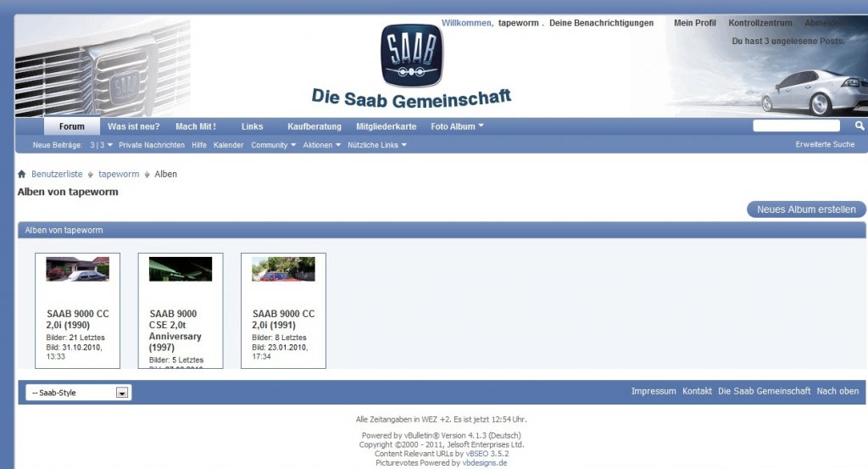868x469 pixels.
Task: Open Private Nachrichten link
Action: tap(152, 145)
